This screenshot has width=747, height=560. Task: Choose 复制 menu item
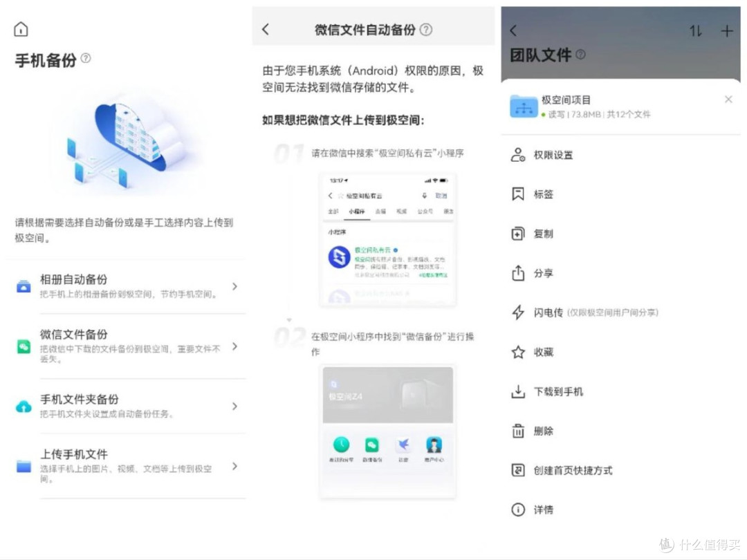coord(620,234)
